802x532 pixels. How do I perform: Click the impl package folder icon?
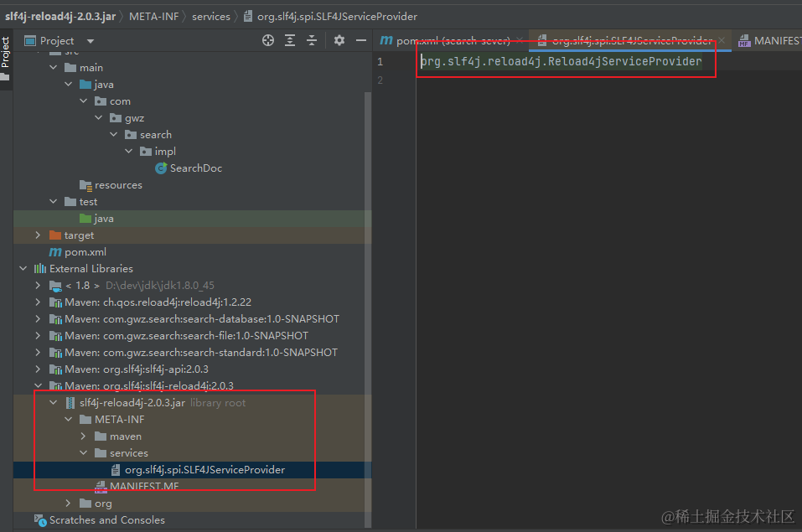tap(146, 151)
